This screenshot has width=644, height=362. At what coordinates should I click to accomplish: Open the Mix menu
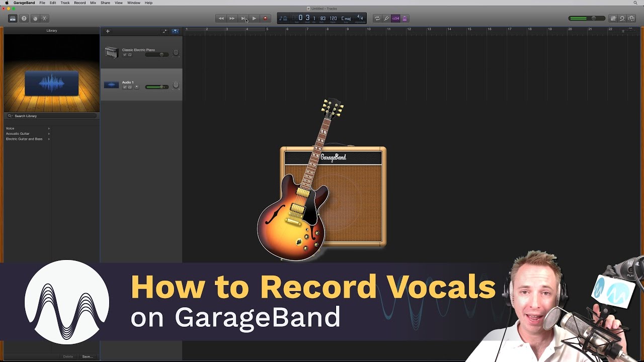coord(93,3)
